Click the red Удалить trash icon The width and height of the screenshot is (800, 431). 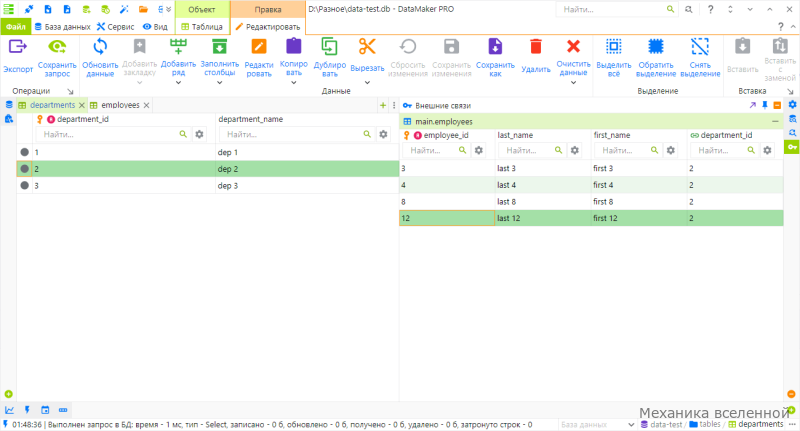tap(536, 46)
